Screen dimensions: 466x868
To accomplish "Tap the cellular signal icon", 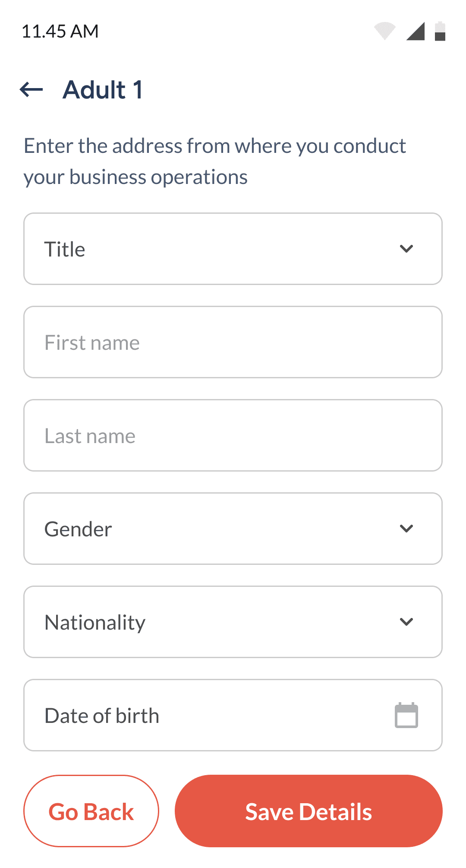I will pyautogui.click(x=416, y=31).
